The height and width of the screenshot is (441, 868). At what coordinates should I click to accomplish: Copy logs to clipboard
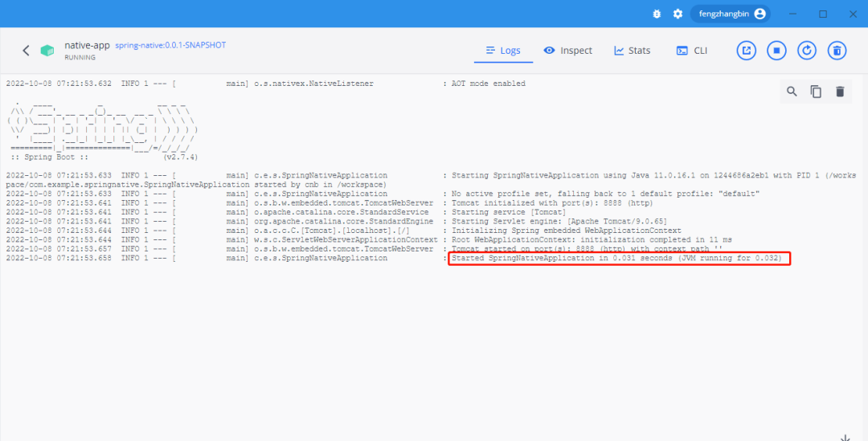pos(816,92)
